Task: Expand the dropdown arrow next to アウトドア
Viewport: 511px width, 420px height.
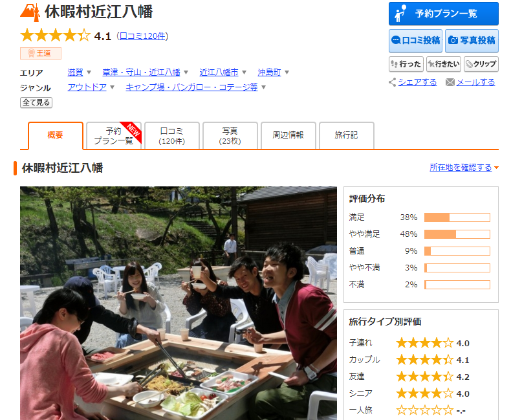Action: click(112, 87)
